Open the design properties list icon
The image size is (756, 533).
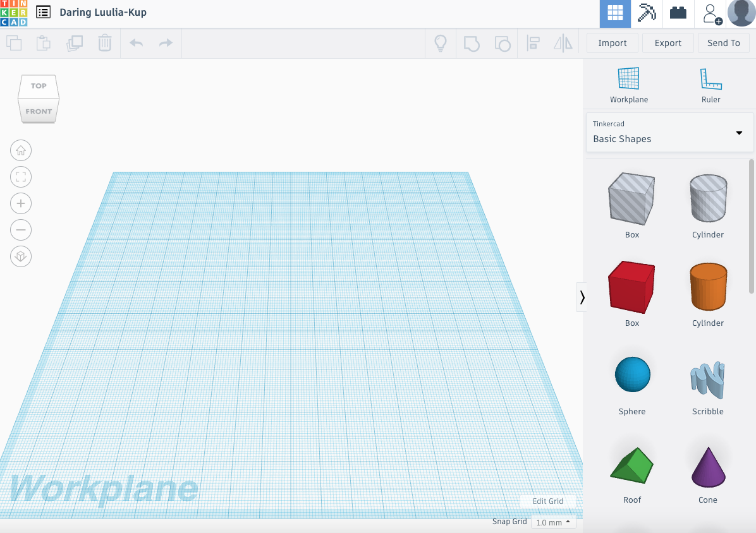[42, 12]
